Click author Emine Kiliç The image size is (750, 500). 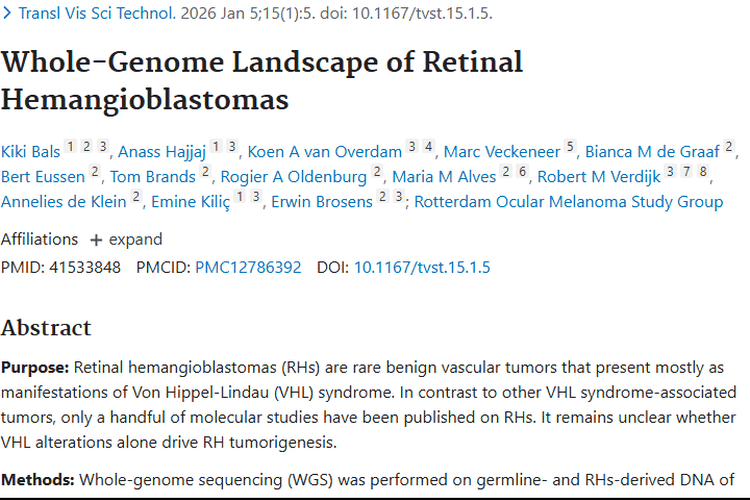(x=190, y=202)
